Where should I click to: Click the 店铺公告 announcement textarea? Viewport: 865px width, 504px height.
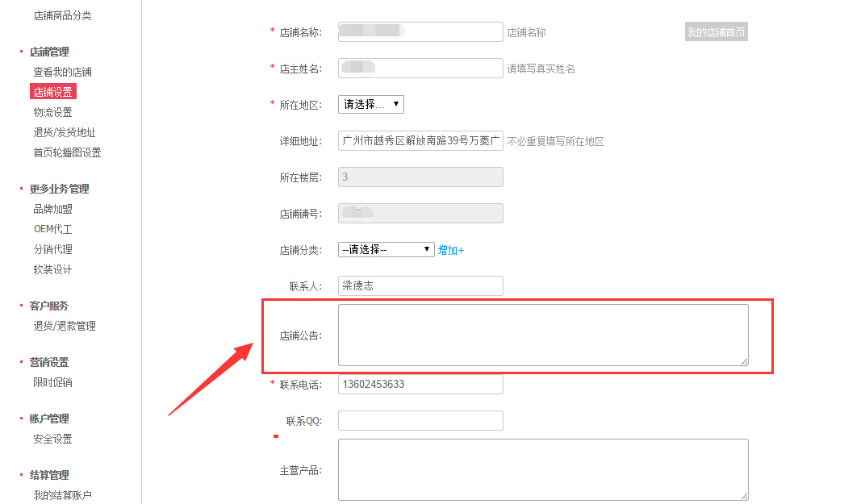[543, 335]
